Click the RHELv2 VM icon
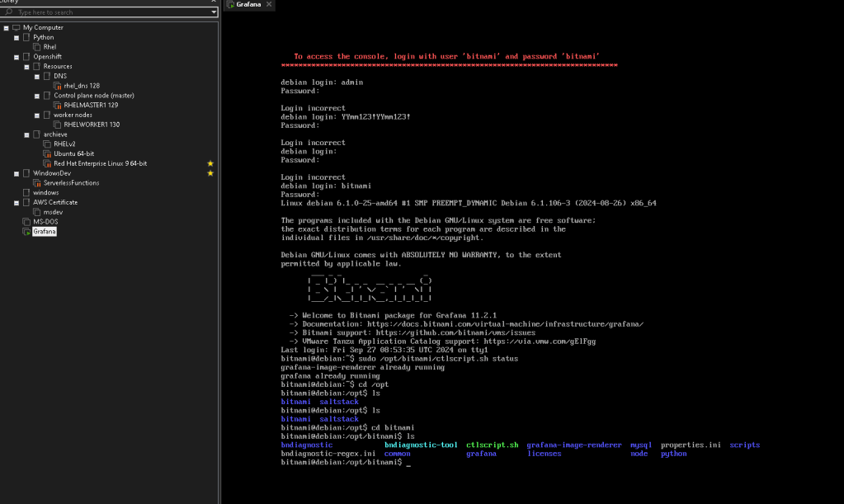Viewport: 844px width, 504px height. pyautogui.click(x=47, y=144)
